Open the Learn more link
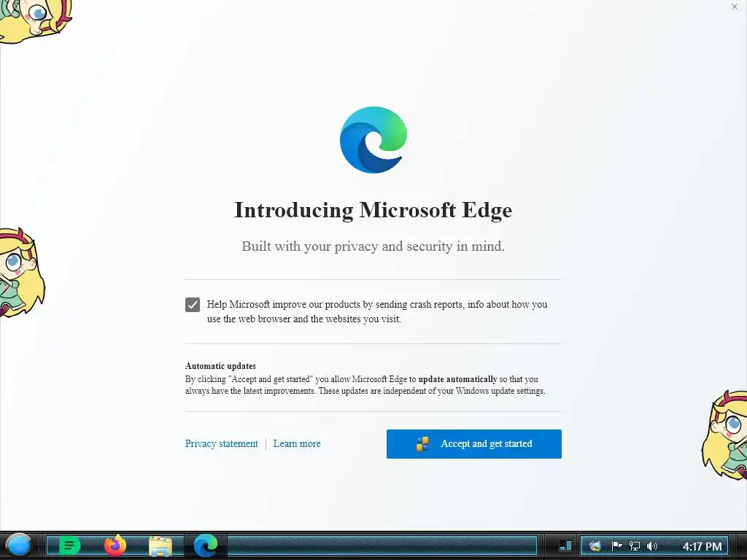 coord(297,444)
